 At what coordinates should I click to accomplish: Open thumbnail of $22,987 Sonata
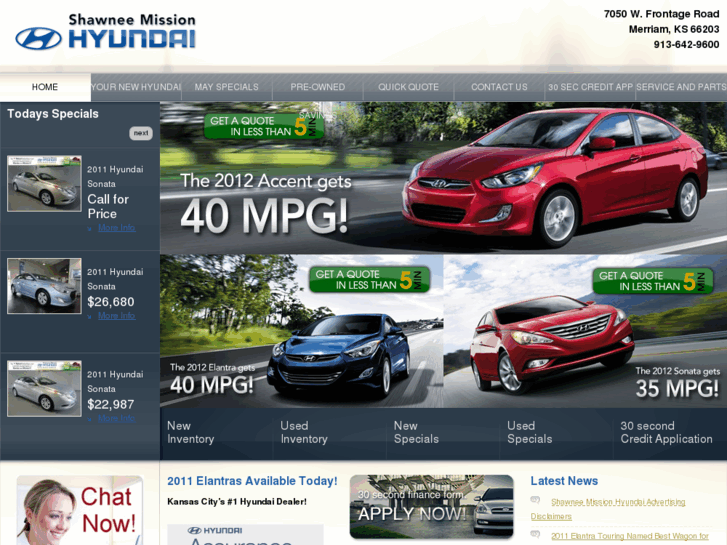[x=45, y=389]
